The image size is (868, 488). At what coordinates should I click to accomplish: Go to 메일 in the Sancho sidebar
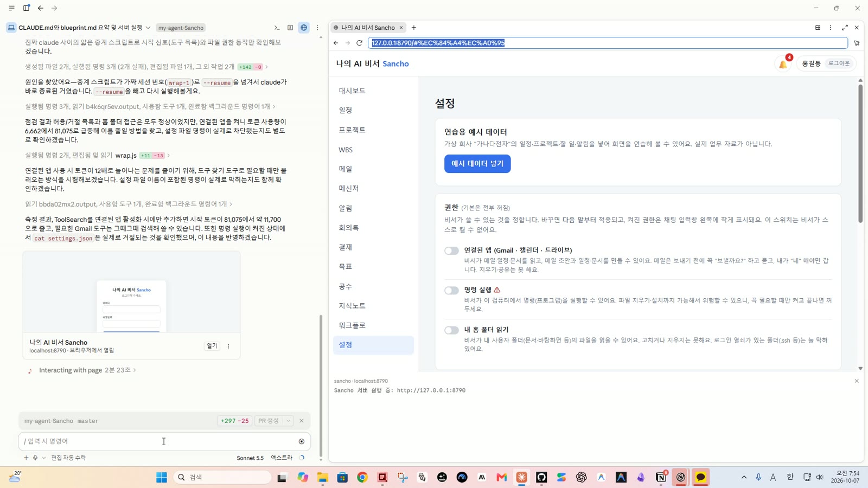click(373, 169)
